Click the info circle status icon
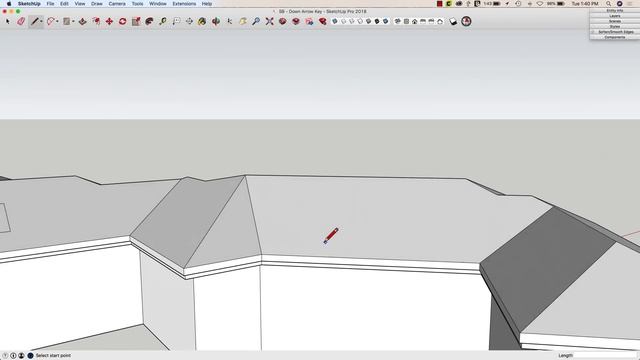Screen dimensions: 640x360 click(x=13, y=356)
